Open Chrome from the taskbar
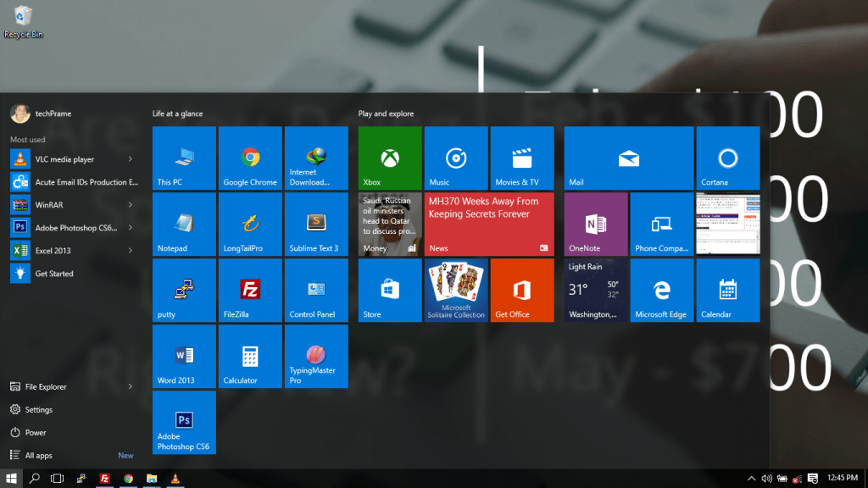This screenshot has width=868, height=488. [x=129, y=479]
